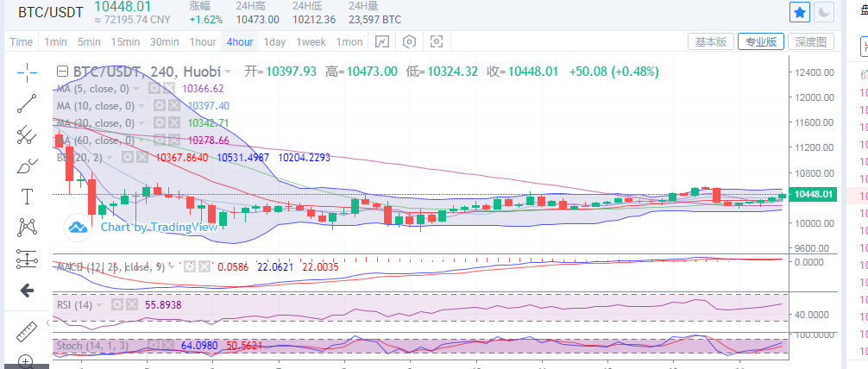Viewport: 868px width, 369px height.
Task: Remove MA (10, close, 0) indicator
Action: click(174, 106)
